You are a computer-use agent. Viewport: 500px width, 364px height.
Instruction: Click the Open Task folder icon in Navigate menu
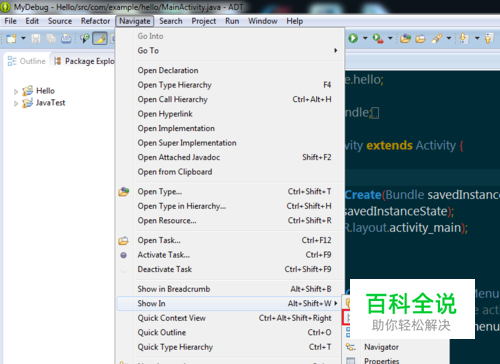click(x=124, y=240)
